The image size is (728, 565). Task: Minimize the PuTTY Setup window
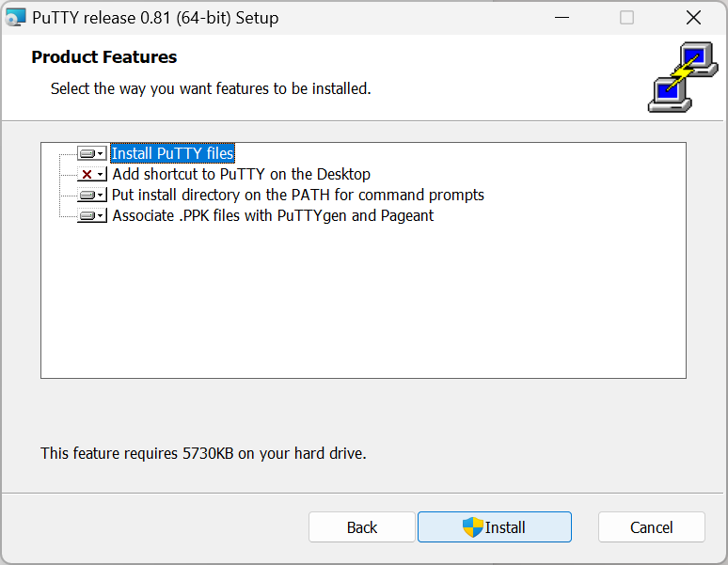562,17
